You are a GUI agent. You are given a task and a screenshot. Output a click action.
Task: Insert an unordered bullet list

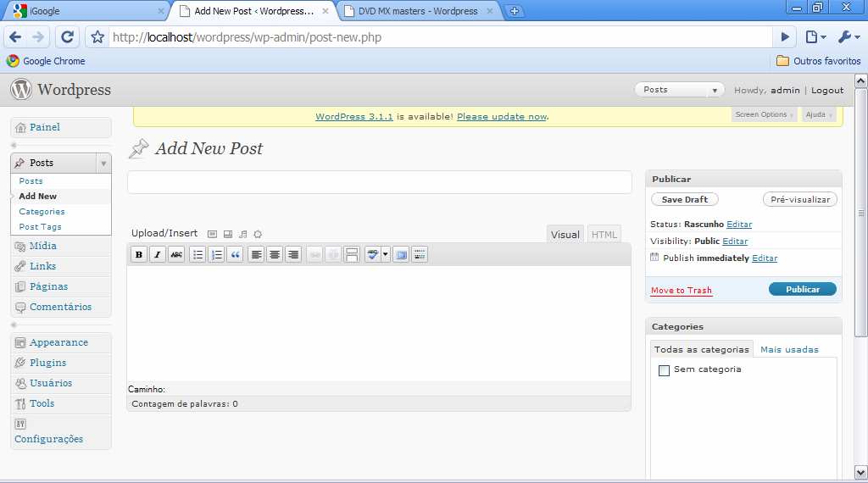tap(198, 254)
